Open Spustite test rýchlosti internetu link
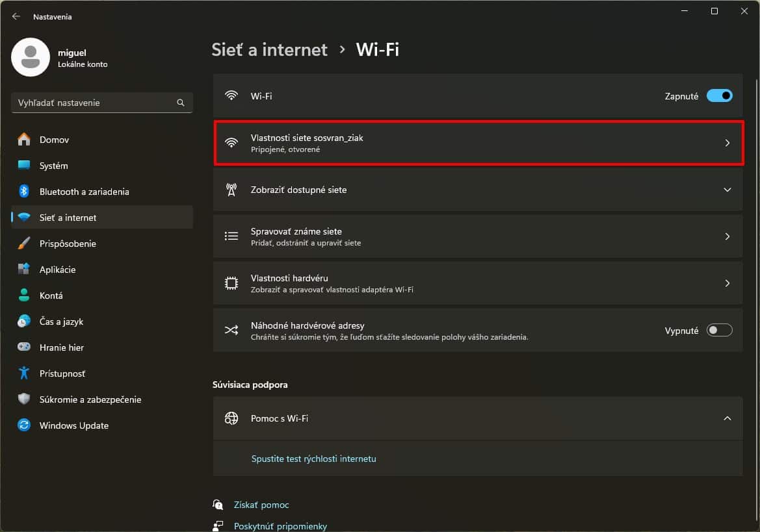The width and height of the screenshot is (760, 532). coord(313,459)
